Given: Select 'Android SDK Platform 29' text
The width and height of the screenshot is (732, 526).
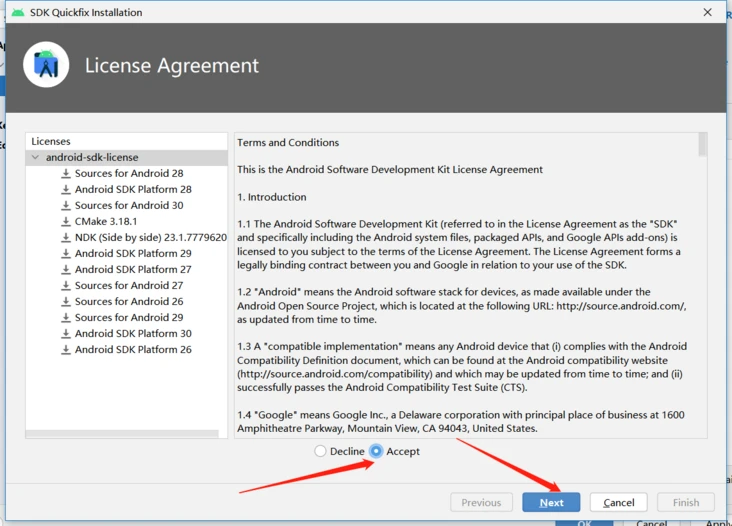Looking at the screenshot, I should (x=133, y=253).
